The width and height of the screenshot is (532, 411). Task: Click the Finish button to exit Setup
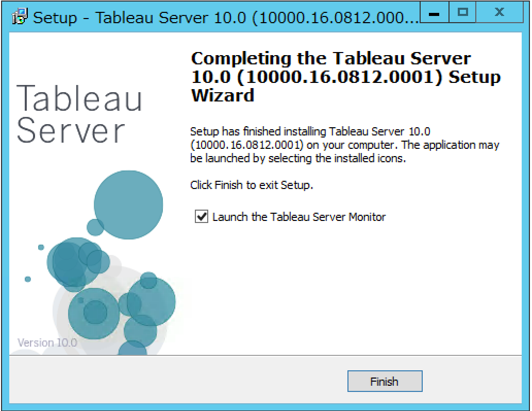click(x=385, y=381)
